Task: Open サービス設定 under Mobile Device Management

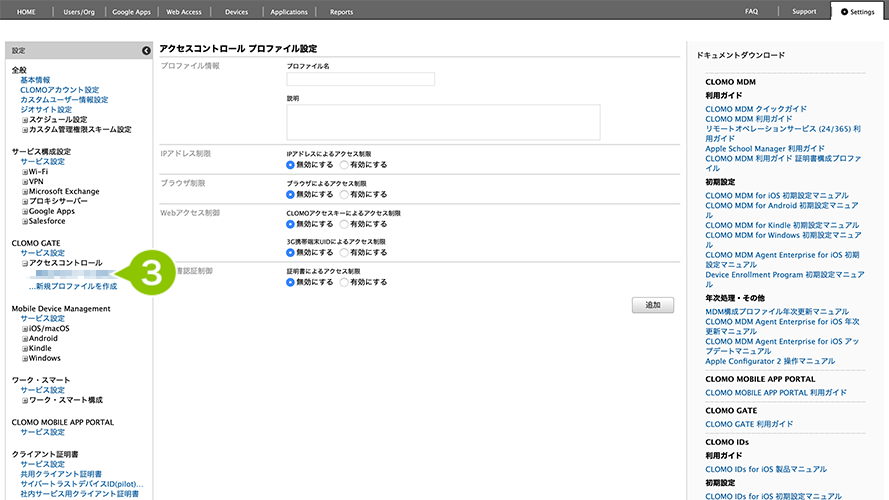Action: pyautogui.click(x=43, y=319)
